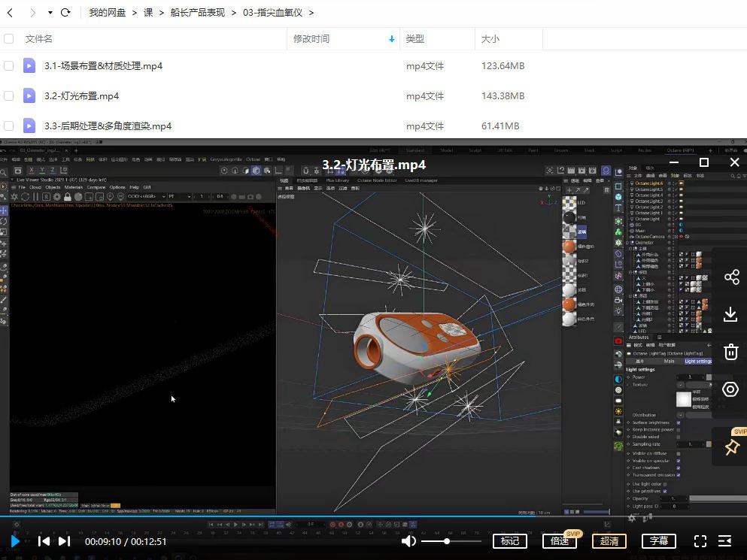Click the 字幕 subtitles button

658,540
